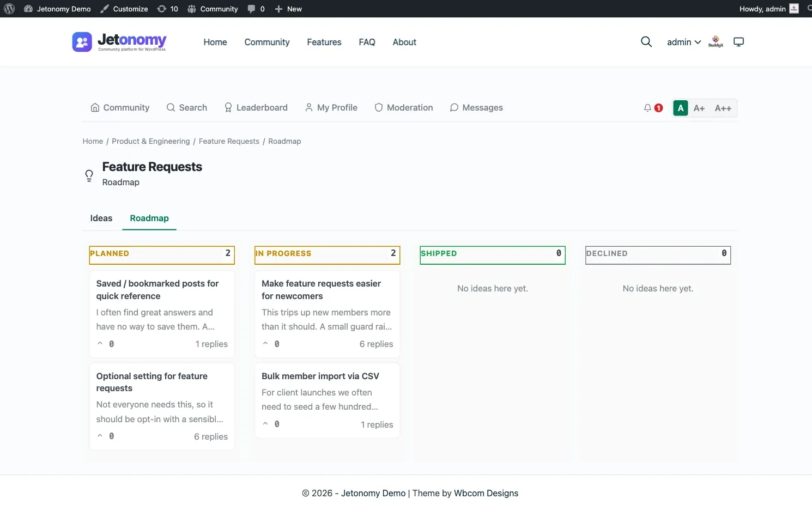This screenshot has width=812, height=511.
Task: Select largest font size A++
Action: pyautogui.click(x=723, y=108)
